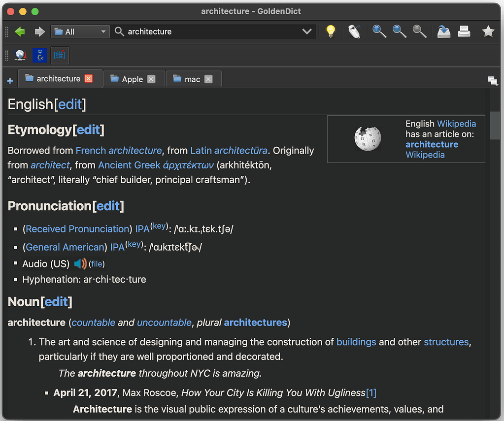Screen dimensions: 504x421
Task: Toggle the globe dictionary in dictionary bar
Action: click(20, 55)
